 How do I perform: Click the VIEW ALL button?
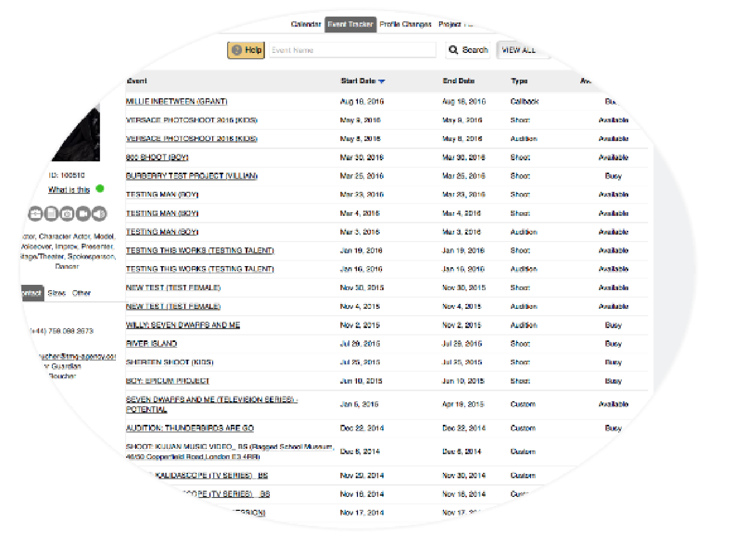coord(519,50)
